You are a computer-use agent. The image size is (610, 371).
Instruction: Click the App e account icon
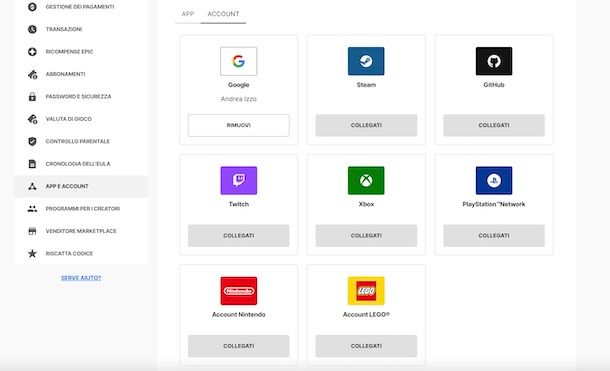tap(32, 186)
